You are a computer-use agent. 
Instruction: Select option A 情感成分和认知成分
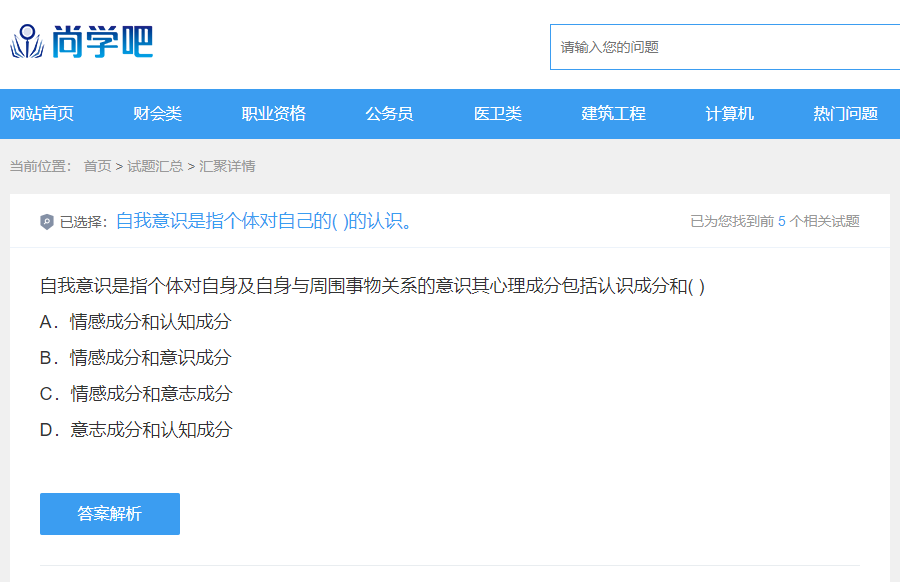pyautogui.click(x=135, y=321)
